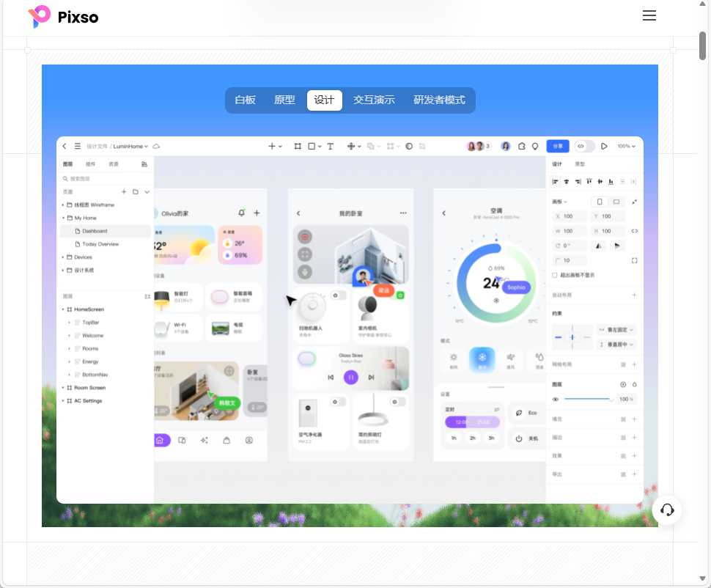Click the 搜索图层 search field
Screen dimensions: 711x588
103,178
